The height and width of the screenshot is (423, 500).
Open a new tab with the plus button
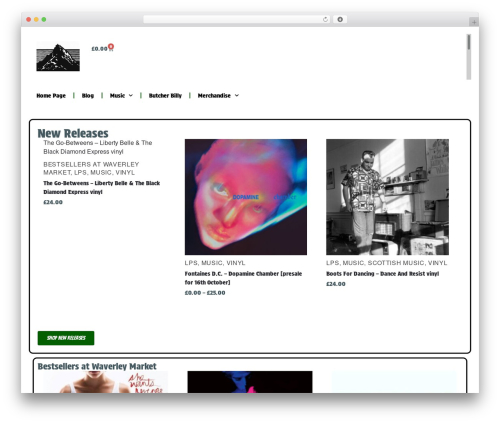tap(474, 22)
